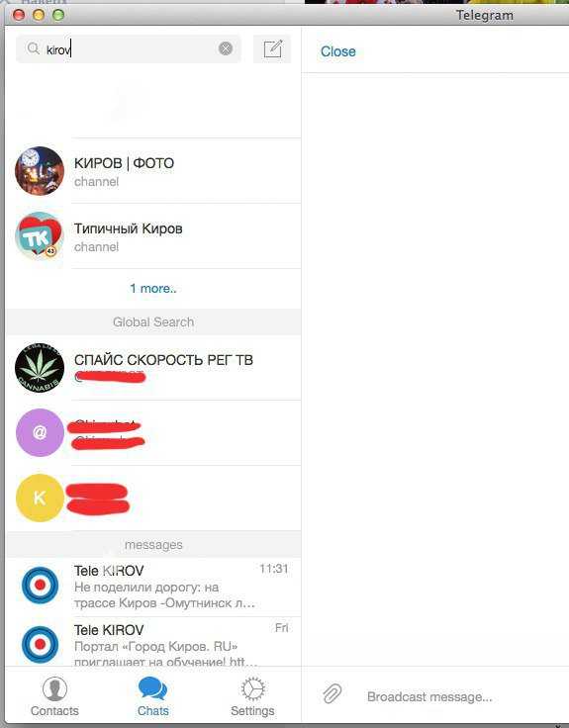Screen dimensions: 569x728
Task: Click the purple @ avatar
Action: pyautogui.click(x=40, y=432)
